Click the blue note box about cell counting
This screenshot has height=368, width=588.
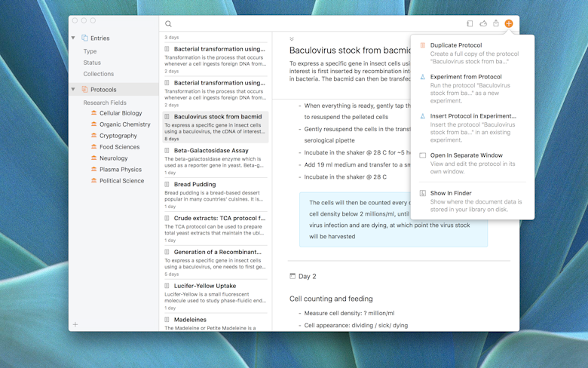click(x=394, y=219)
